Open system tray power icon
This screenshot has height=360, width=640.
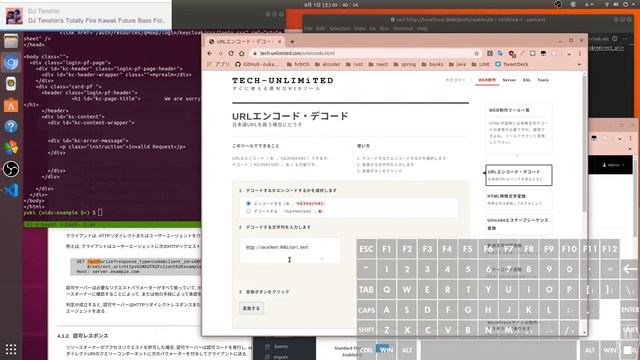coord(626,4)
